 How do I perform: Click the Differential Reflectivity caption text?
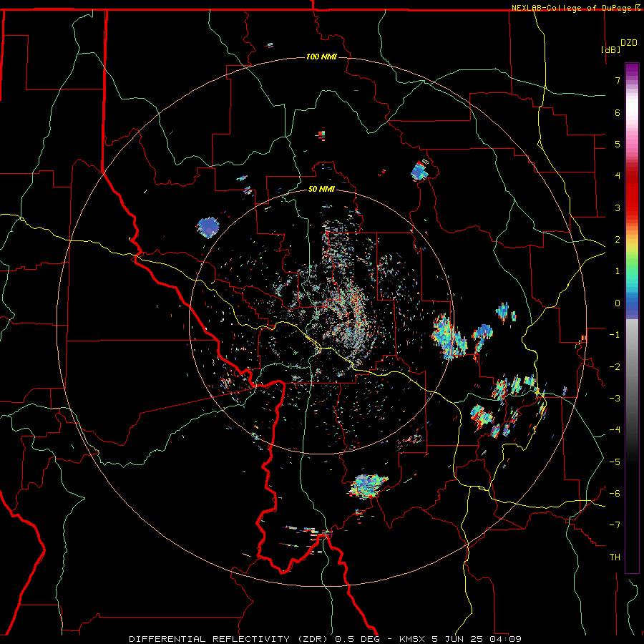(x=326, y=639)
